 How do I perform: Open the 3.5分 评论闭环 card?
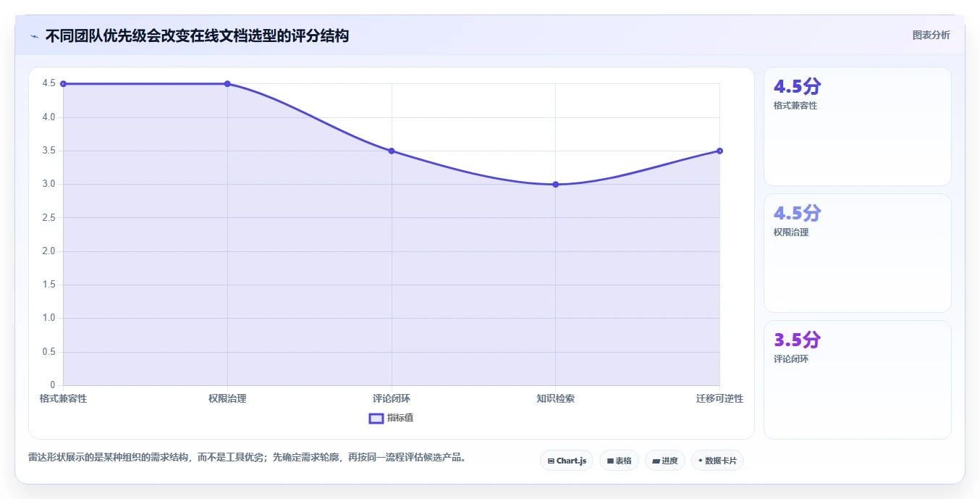click(x=858, y=380)
